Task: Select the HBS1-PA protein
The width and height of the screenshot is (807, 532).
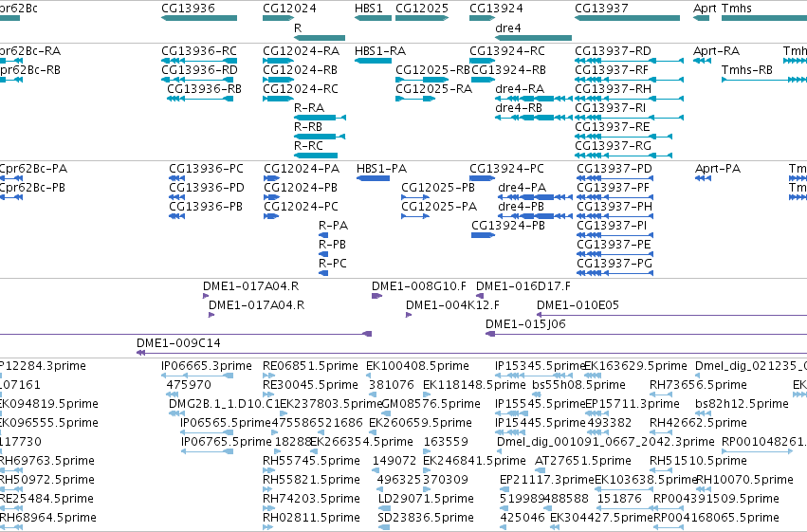Action: pyautogui.click(x=381, y=169)
